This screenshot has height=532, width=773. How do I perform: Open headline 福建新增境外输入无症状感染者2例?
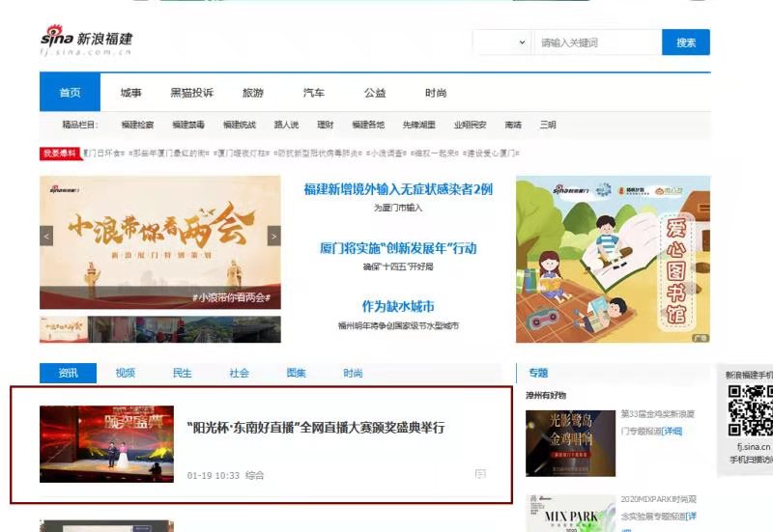point(398,189)
